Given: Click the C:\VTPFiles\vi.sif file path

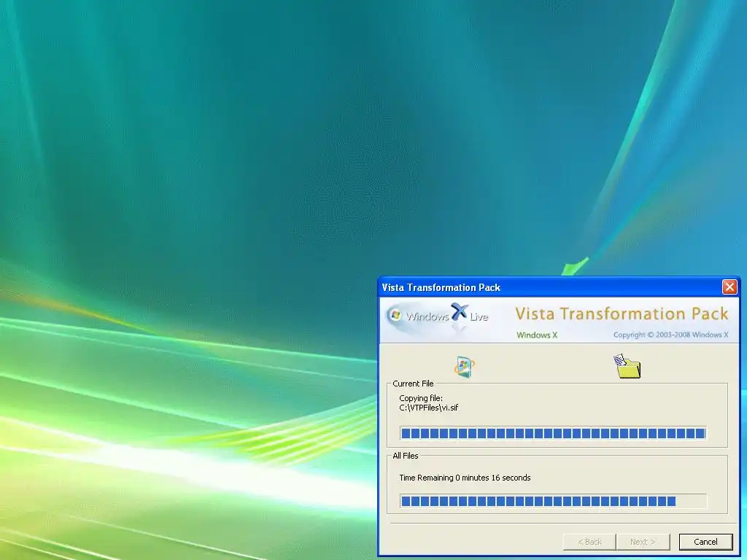Looking at the screenshot, I should pos(428,408).
